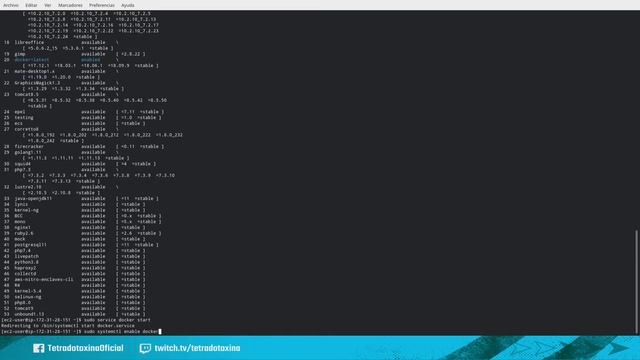Click the Twitch icon in the banner
Image resolution: width=640 pixels, height=360 pixels.
pyautogui.click(x=145, y=348)
